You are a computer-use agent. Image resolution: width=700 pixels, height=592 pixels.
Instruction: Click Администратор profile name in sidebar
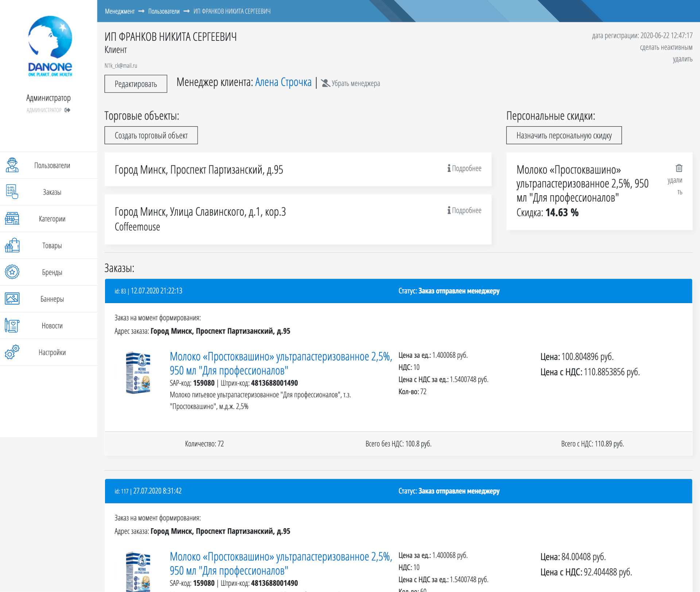click(48, 98)
